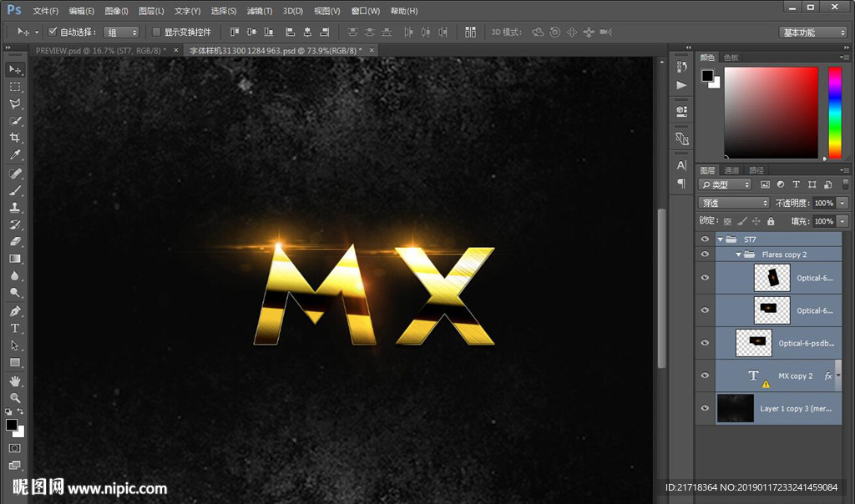Image resolution: width=855 pixels, height=504 pixels.
Task: Select the Eraser tool
Action: click(15, 242)
